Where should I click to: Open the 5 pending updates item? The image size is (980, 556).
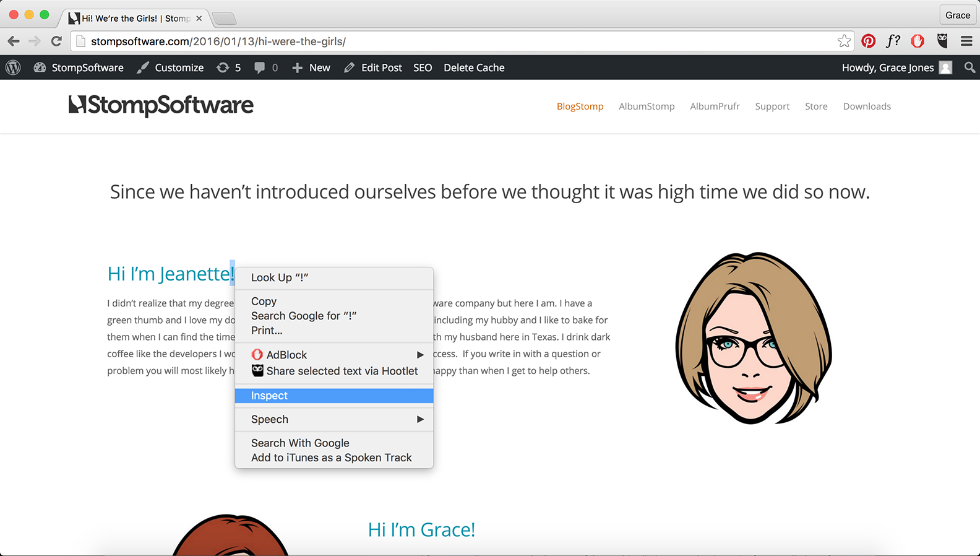point(229,67)
